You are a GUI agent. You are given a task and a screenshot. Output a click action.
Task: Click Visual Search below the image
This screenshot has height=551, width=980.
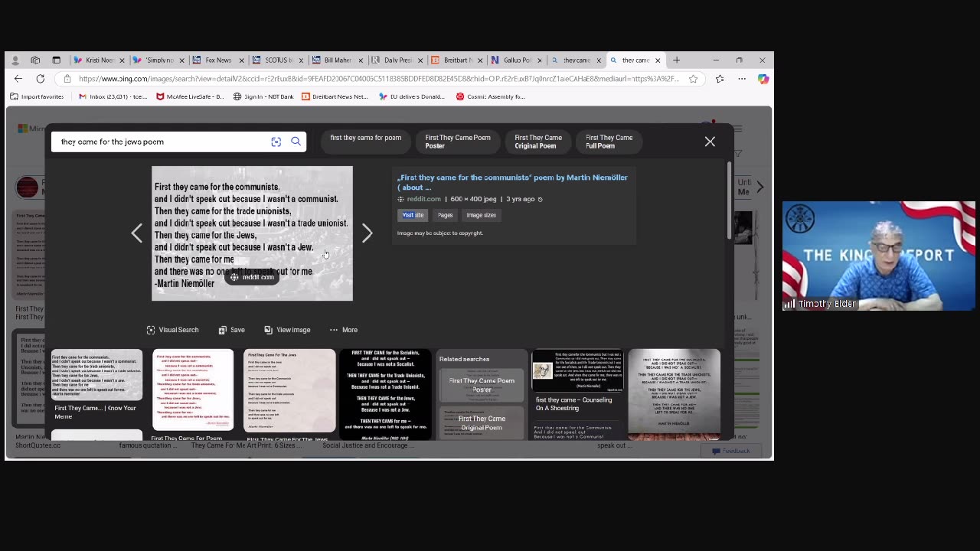point(172,330)
